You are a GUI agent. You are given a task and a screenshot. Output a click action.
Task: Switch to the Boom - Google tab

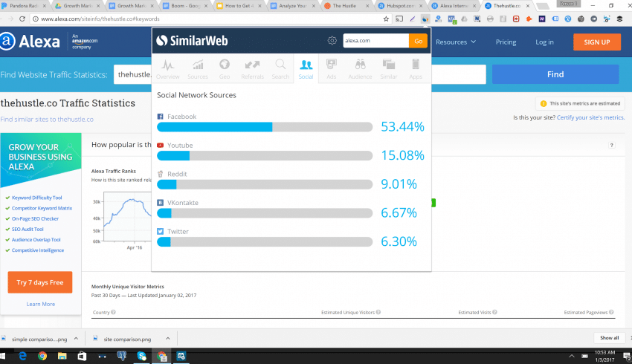[185, 6]
